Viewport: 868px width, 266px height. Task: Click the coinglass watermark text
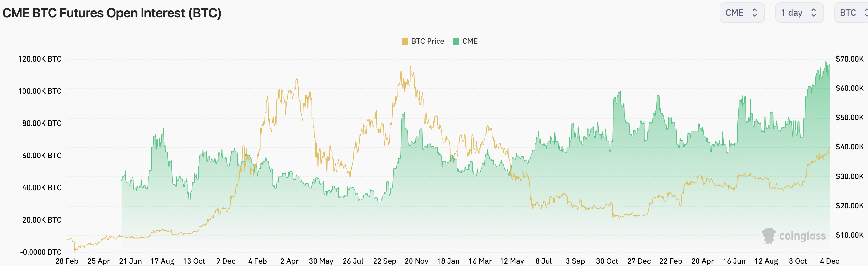(802, 236)
